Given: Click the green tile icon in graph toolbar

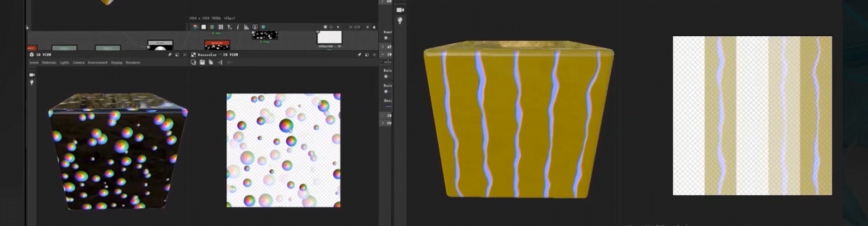Looking at the screenshot, I should pyautogui.click(x=212, y=27).
